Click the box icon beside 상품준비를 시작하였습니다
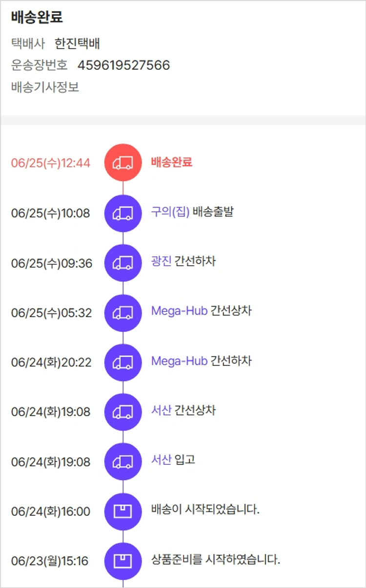Viewport: 366px width, 588px height. 123,561
